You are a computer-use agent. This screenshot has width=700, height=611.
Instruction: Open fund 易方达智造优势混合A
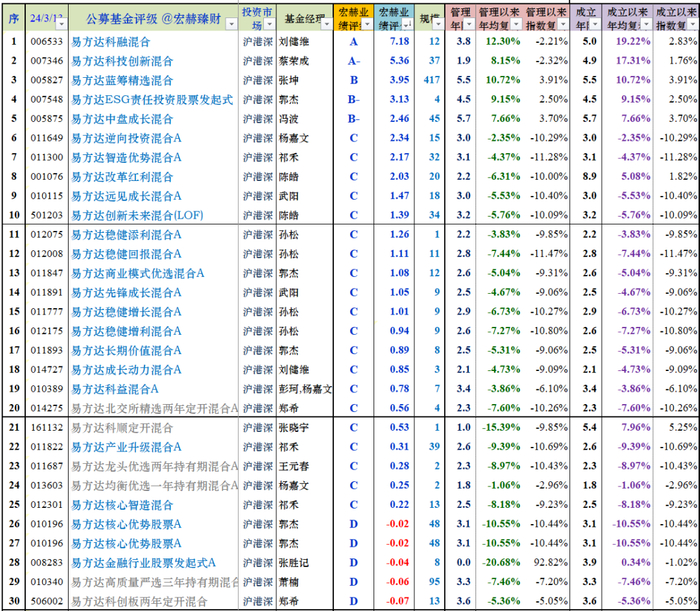tap(126, 158)
